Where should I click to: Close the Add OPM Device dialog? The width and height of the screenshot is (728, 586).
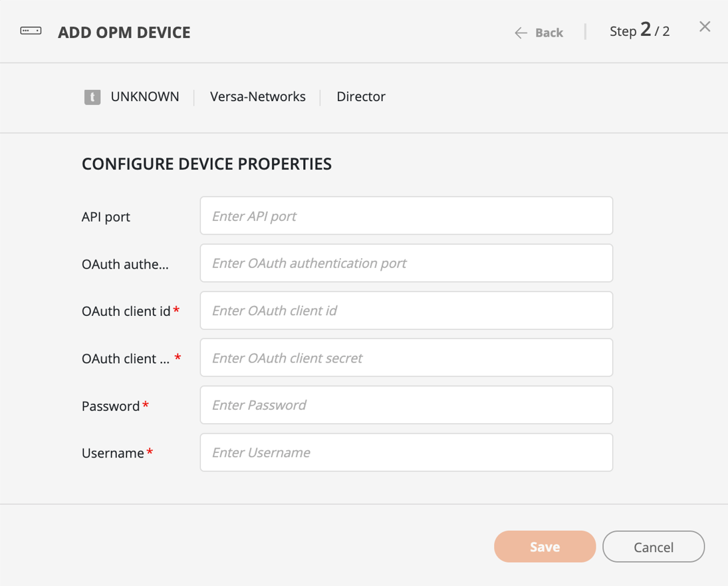click(705, 27)
